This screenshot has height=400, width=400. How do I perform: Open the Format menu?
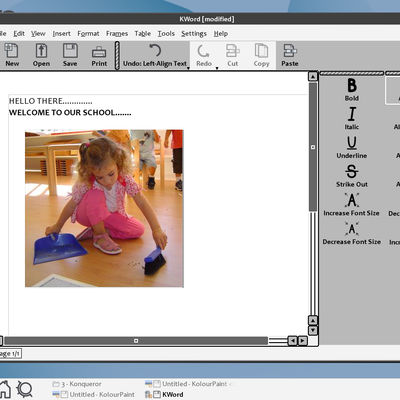coord(88,34)
